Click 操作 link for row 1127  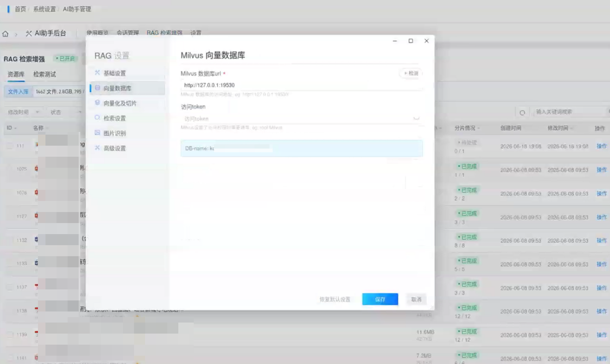601,217
